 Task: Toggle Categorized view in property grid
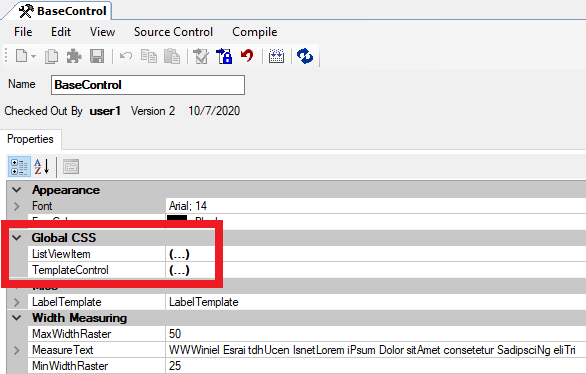(19, 167)
